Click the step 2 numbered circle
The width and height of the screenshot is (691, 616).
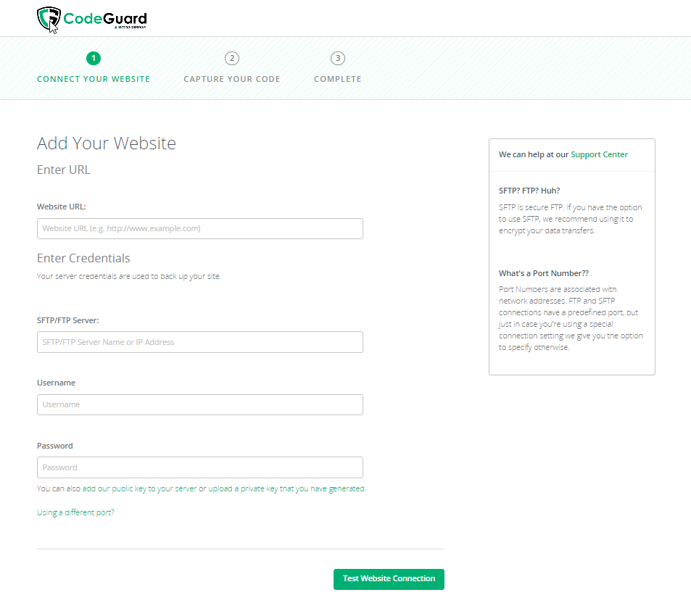coord(231,58)
